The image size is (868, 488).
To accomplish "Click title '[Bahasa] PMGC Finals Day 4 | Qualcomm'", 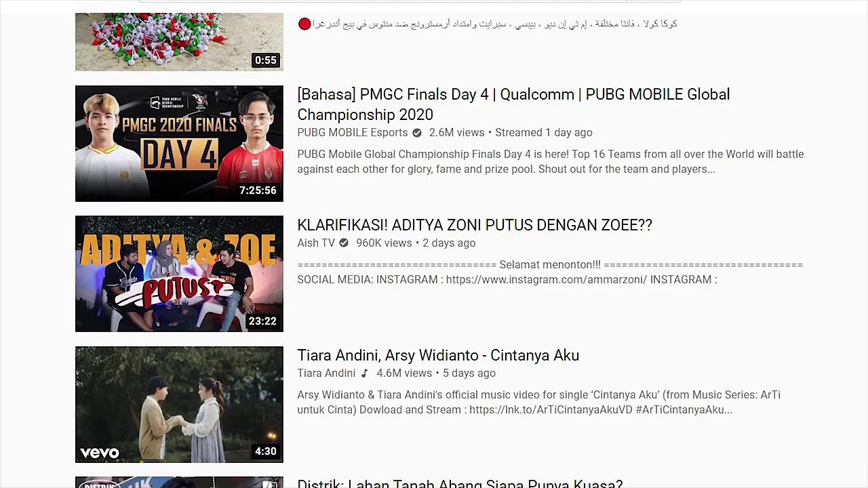I will (x=513, y=104).
